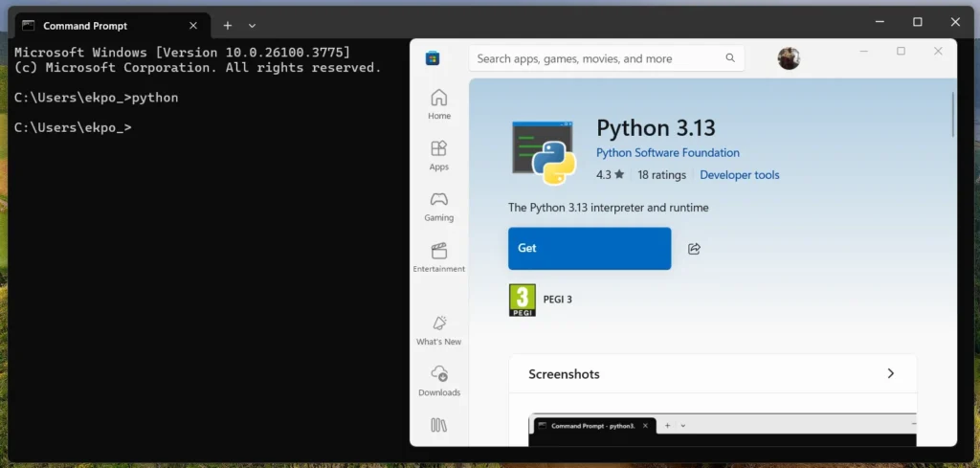Close the Command Prompt tab
This screenshot has width=980, height=468.
193,26
